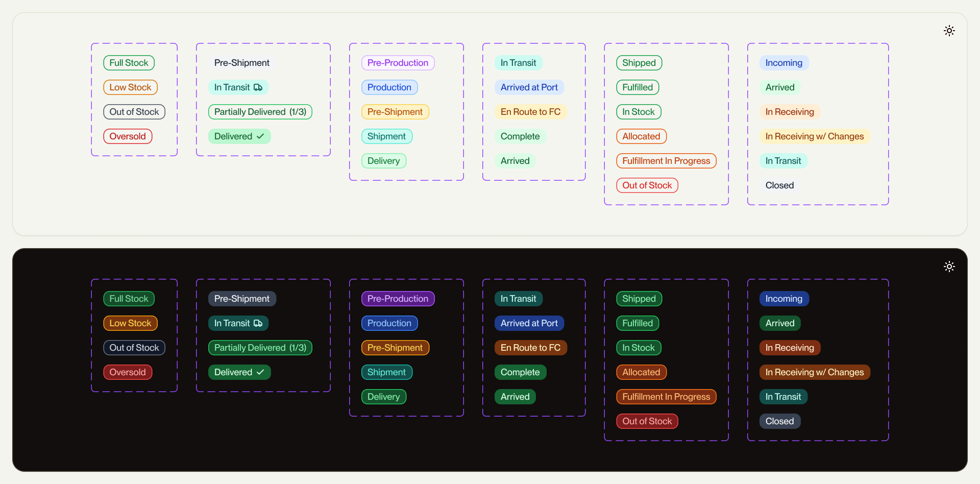Select the light Low Stock badge

(131, 87)
